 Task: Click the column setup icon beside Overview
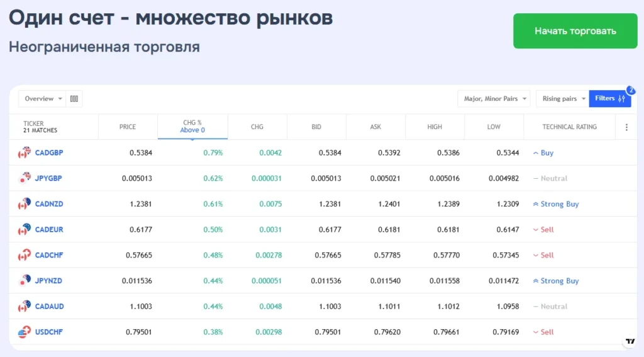[74, 99]
